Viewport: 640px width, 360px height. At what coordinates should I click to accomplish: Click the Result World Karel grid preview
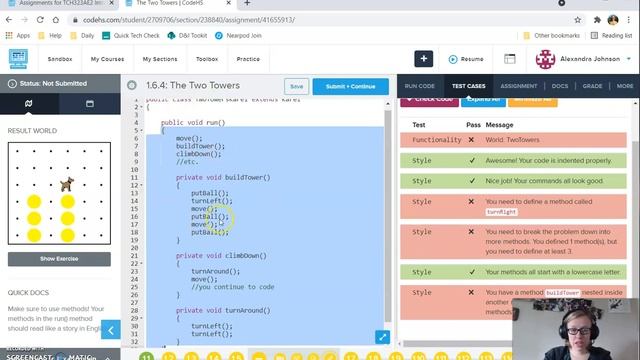point(59,193)
